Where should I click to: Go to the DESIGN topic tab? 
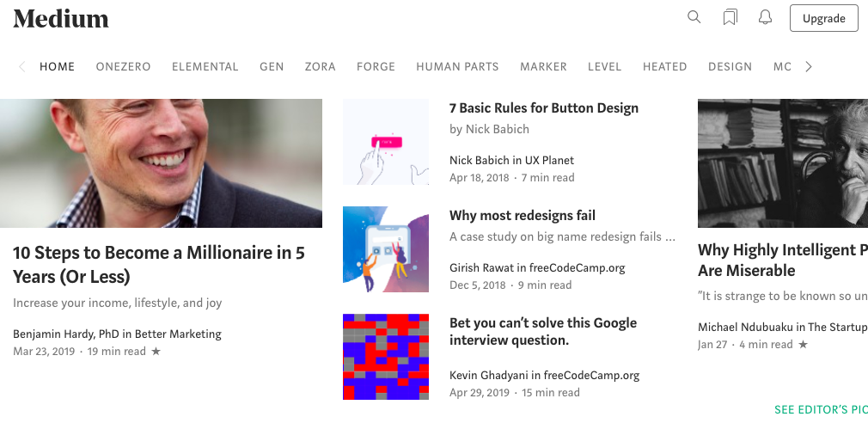(730, 66)
